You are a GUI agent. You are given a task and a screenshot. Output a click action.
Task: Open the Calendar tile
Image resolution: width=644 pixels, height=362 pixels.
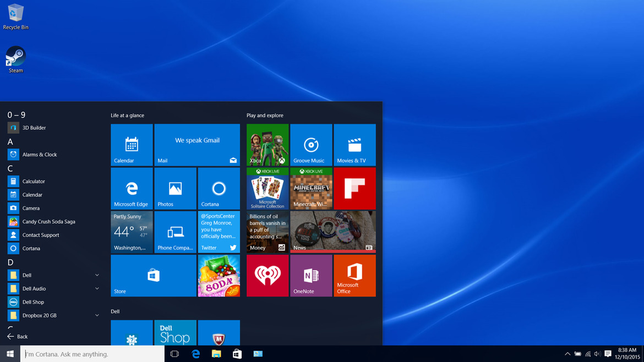click(132, 145)
